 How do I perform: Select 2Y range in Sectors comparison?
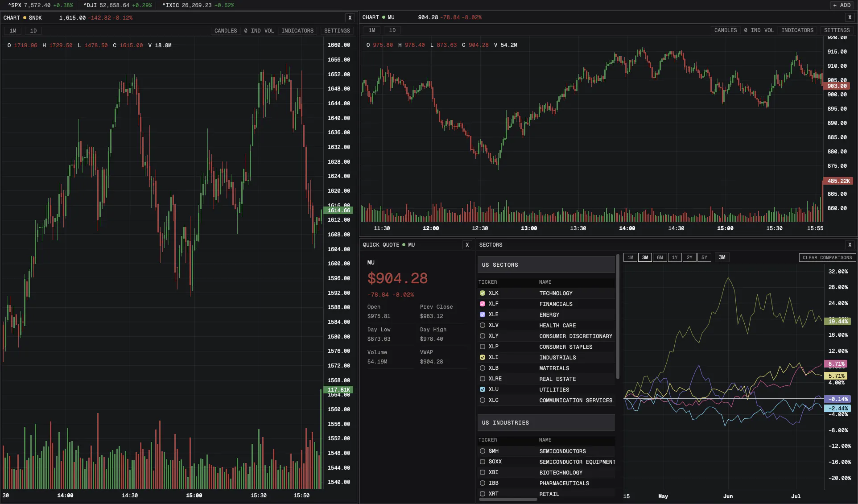click(689, 257)
